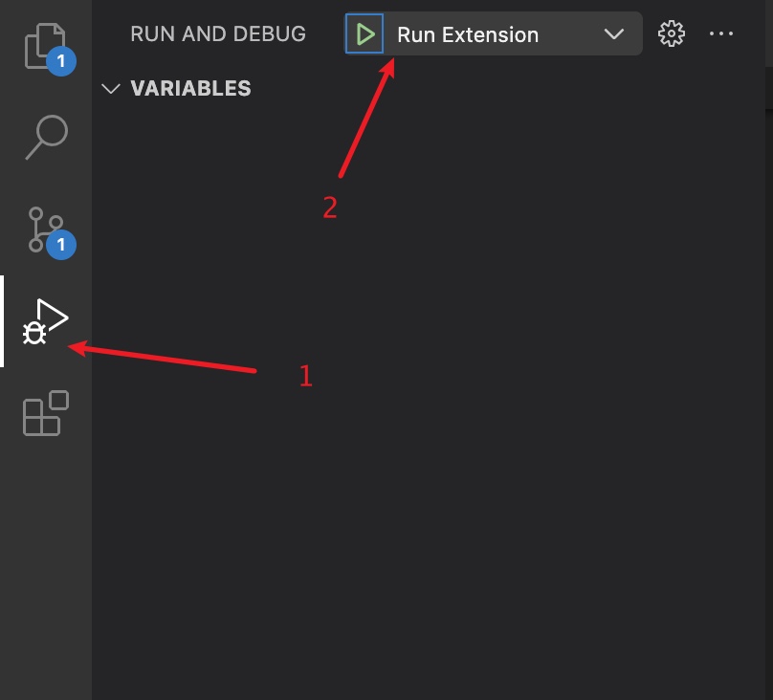Viewport: 773px width, 700px height.
Task: Collapse the VARIABLES section chevron
Action: point(110,89)
